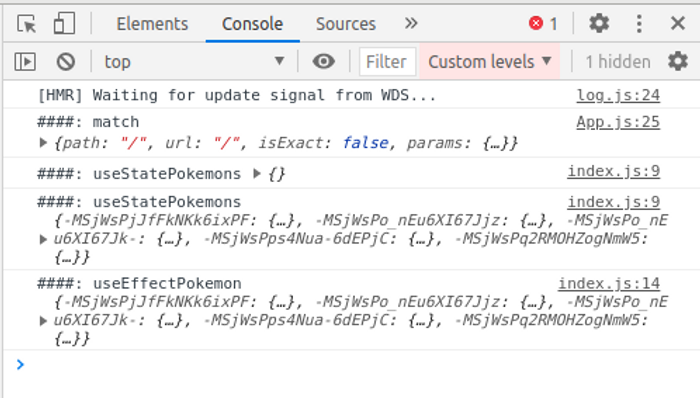The height and width of the screenshot is (398, 700).
Task: Open the Custom levels dropdown
Action: point(489,61)
